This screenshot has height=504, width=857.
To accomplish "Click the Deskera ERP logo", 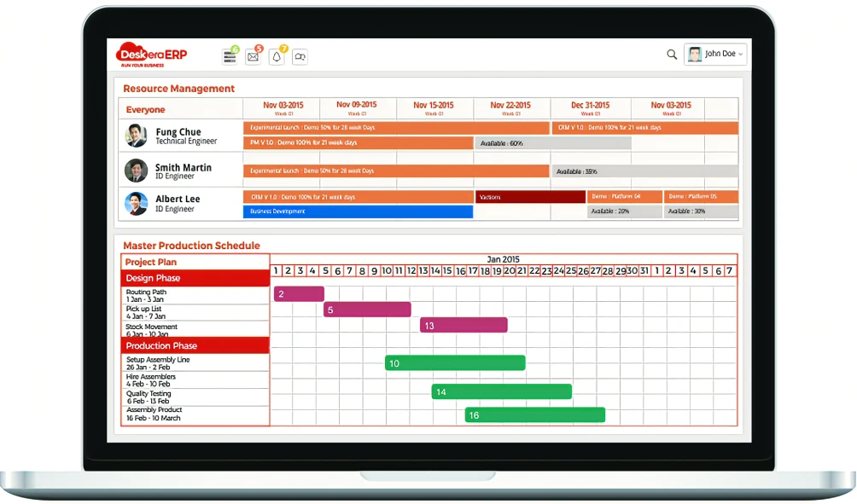I will (151, 55).
